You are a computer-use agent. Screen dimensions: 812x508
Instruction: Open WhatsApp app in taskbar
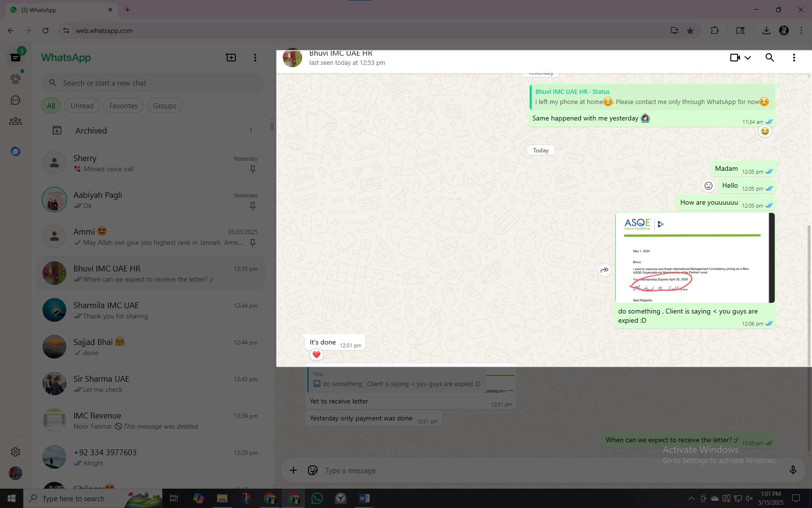[317, 498]
